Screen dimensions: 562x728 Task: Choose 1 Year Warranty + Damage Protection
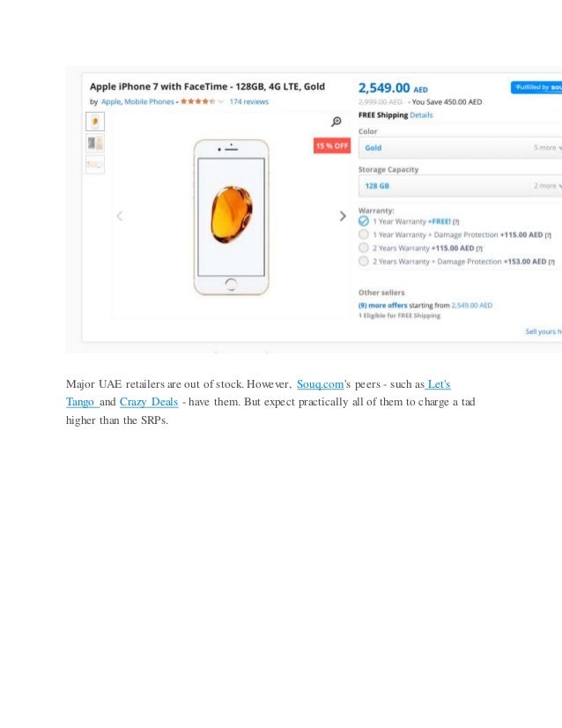(364, 234)
